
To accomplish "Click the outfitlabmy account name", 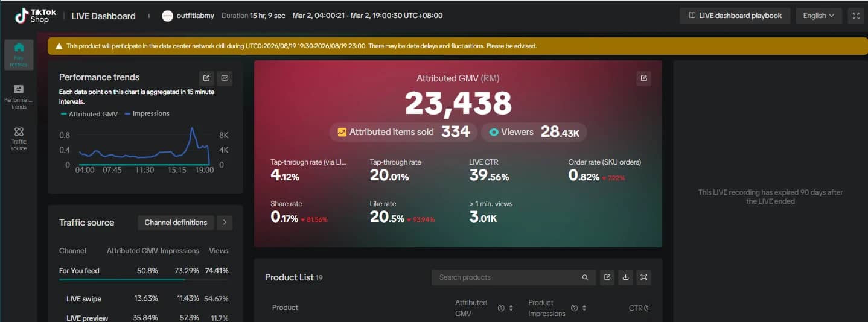I will [x=196, y=16].
